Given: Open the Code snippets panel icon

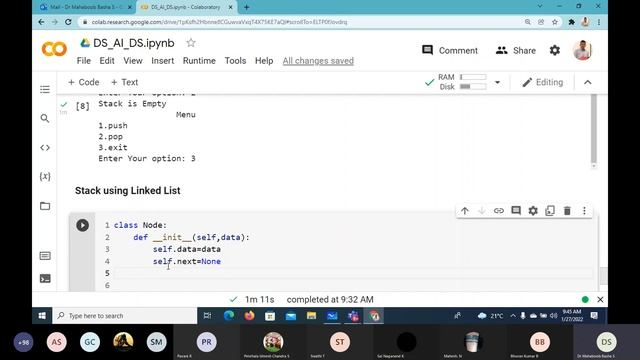Looking at the screenshot, I should [x=45, y=148].
